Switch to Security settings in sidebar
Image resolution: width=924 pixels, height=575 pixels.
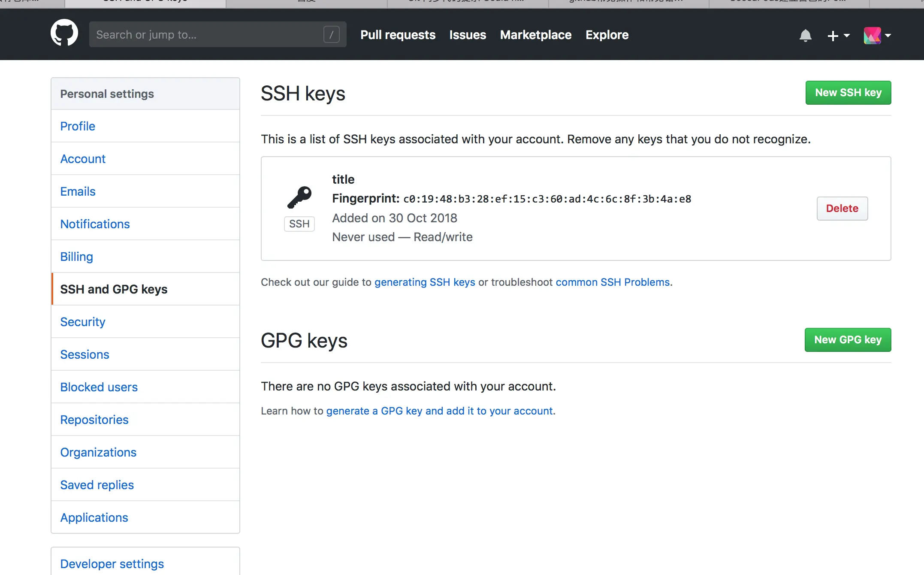(x=82, y=322)
